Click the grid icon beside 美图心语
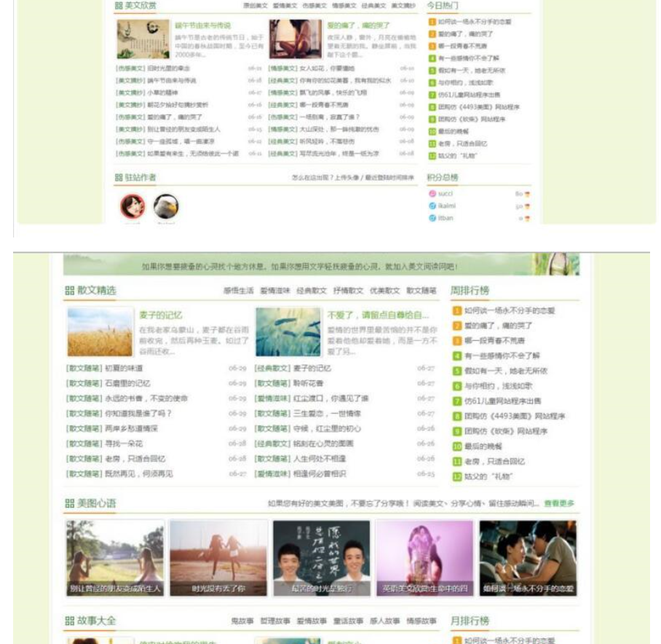This screenshot has width=661, height=644. tap(70, 503)
